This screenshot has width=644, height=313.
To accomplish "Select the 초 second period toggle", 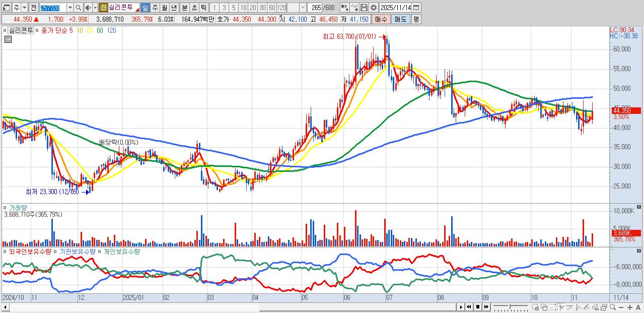I will [x=194, y=8].
